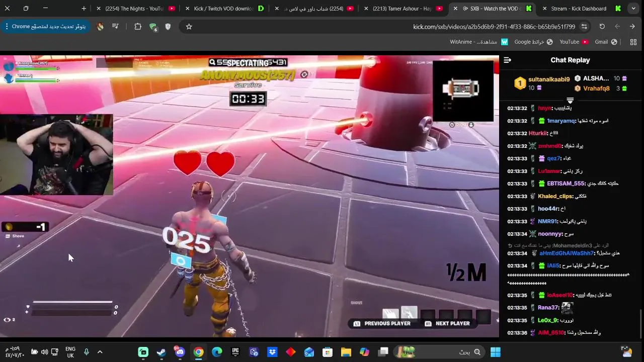Click chat username Le0x_9

click(x=548, y=320)
